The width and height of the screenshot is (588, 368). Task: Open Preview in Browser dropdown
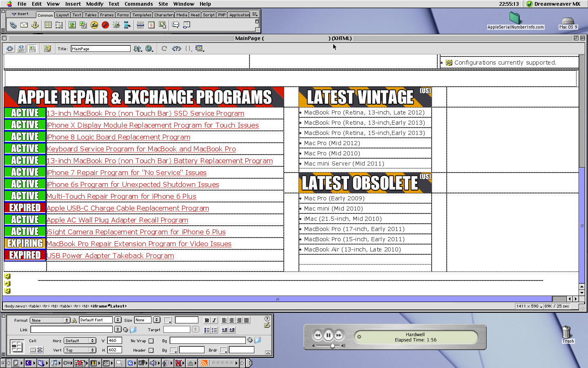[x=149, y=49]
